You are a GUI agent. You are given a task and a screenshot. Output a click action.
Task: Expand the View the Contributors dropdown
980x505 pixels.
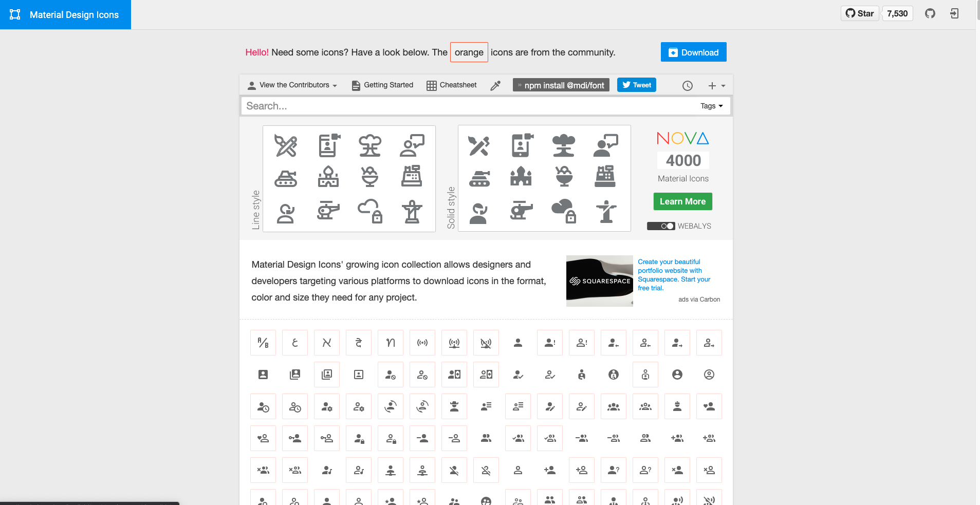pos(292,85)
